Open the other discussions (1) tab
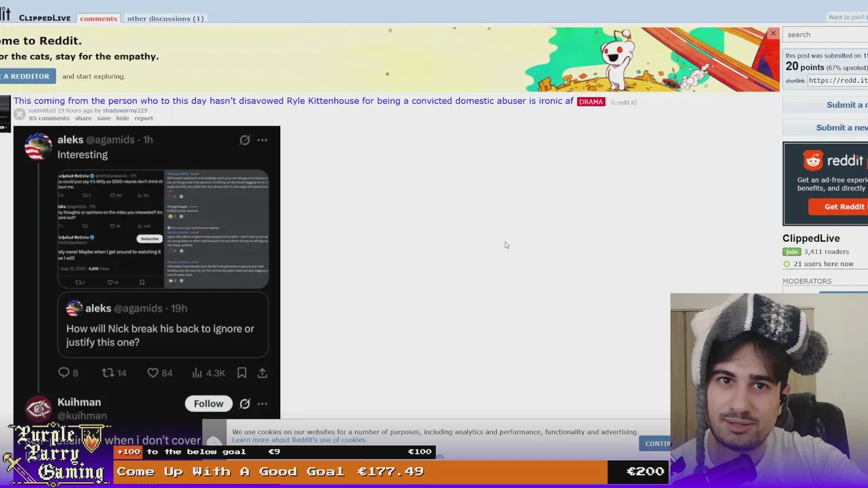The height and width of the screenshot is (488, 868). tap(165, 18)
